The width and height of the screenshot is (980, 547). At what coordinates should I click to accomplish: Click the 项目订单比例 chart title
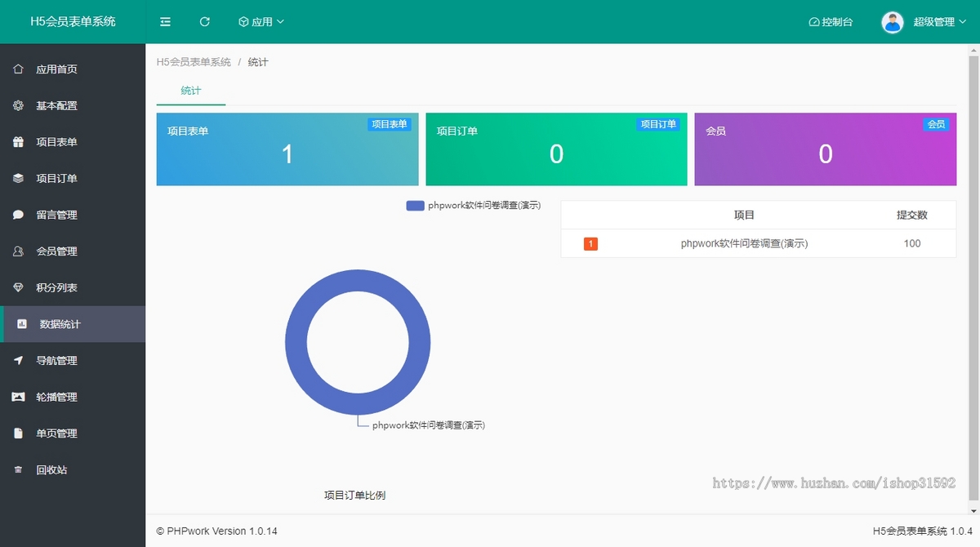coord(354,495)
